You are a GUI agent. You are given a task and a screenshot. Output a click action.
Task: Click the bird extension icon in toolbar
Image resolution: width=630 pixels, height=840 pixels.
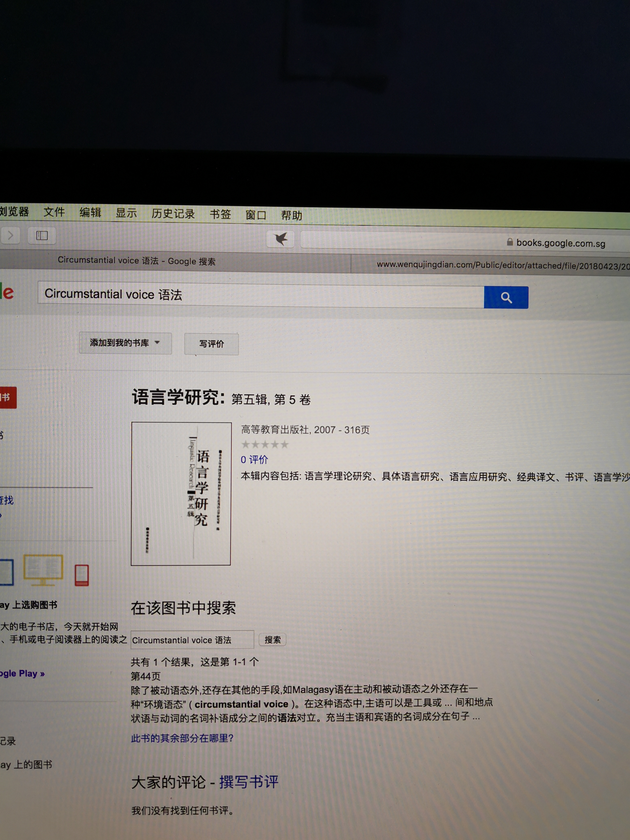[281, 239]
